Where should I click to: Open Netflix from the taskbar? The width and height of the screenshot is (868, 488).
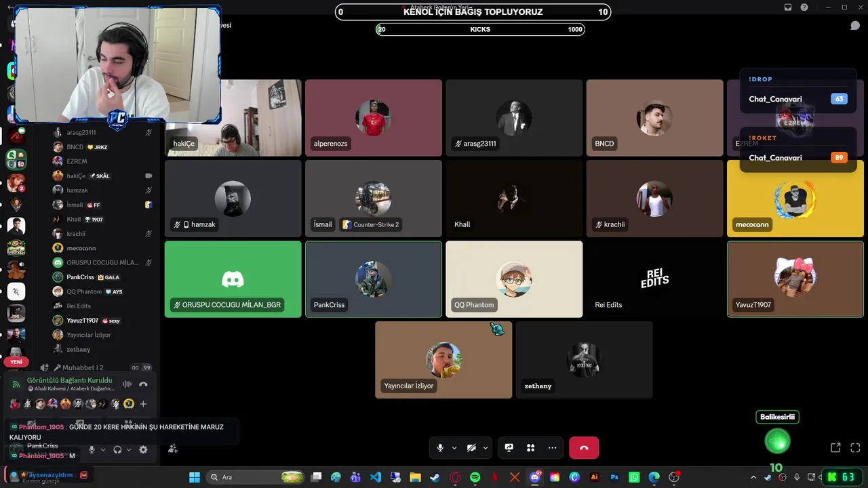click(495, 477)
